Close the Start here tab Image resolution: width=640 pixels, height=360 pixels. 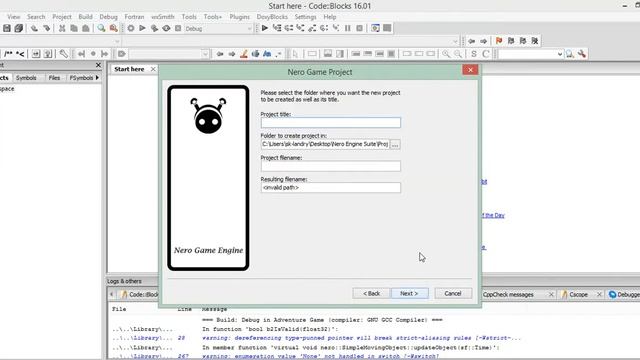point(153,69)
